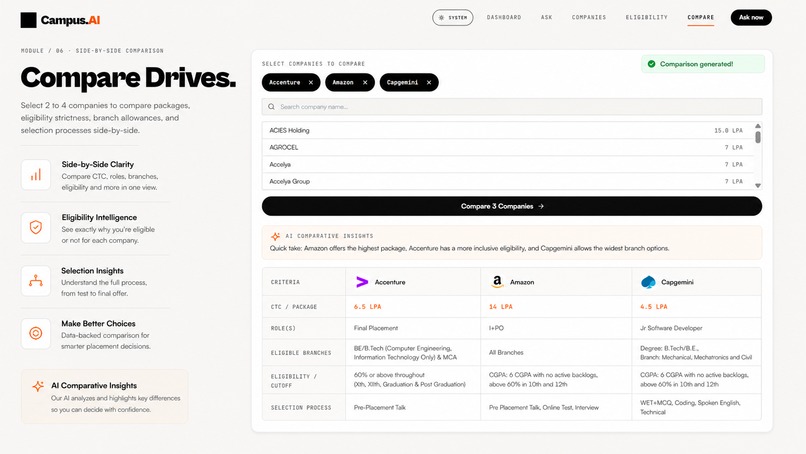
Task: Click the company list scroll up arrow
Action: 758,126
